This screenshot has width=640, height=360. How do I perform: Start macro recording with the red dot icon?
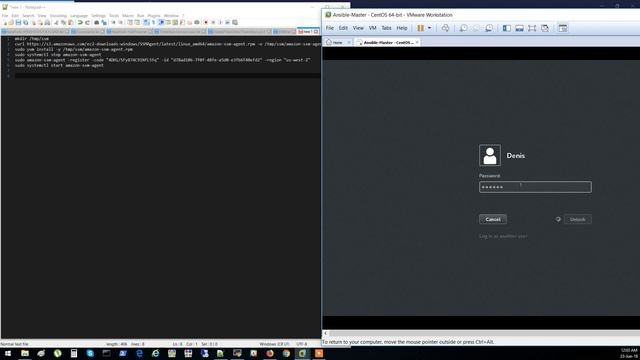206,22
